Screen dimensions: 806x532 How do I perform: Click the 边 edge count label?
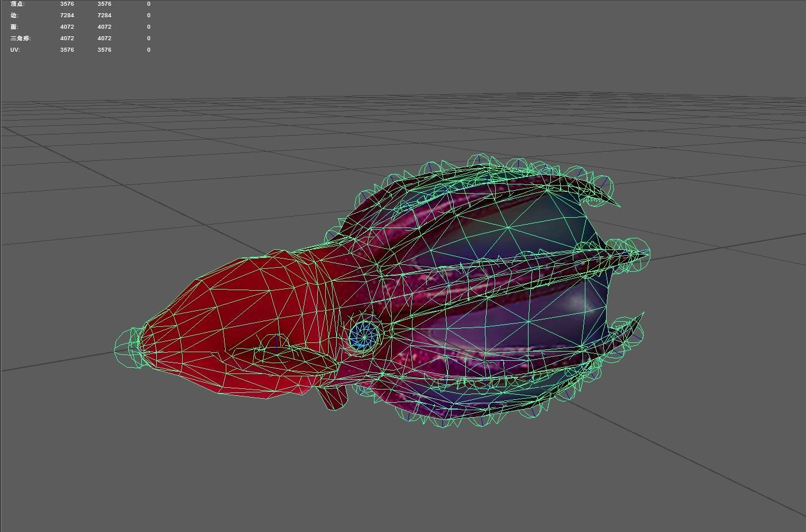pyautogui.click(x=14, y=16)
